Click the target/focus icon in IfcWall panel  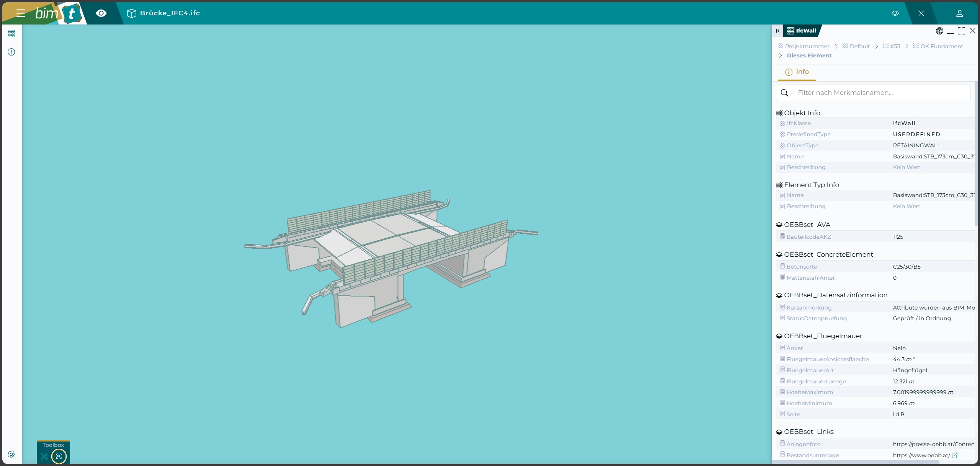pyautogui.click(x=939, y=31)
